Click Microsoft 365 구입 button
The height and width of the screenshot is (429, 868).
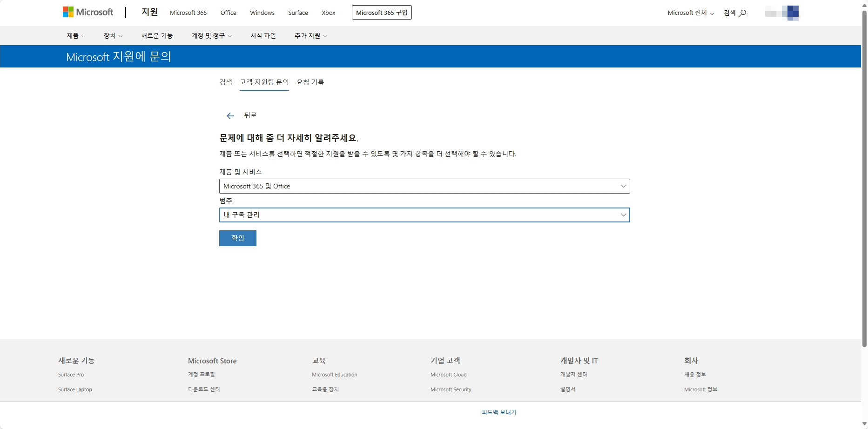coord(382,13)
